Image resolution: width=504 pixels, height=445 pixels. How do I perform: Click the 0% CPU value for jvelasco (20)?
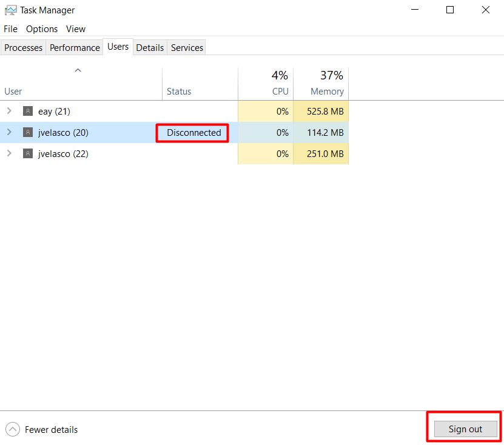pos(283,133)
